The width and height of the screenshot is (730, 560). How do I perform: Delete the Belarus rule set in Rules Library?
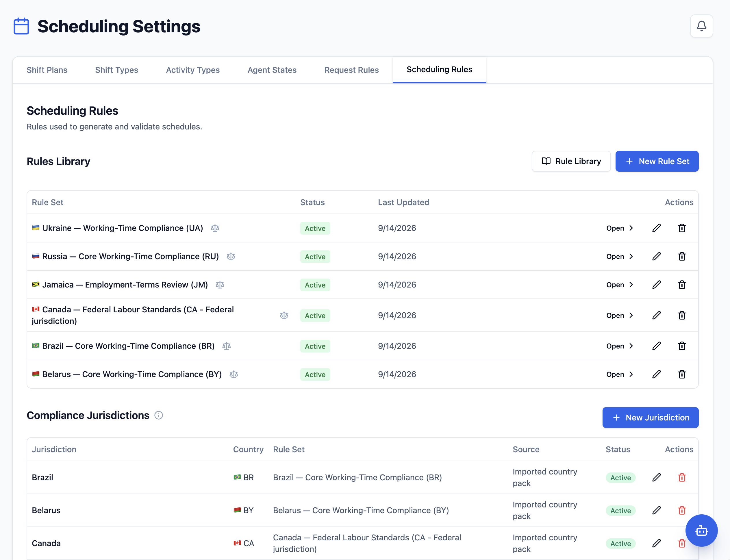coord(682,374)
